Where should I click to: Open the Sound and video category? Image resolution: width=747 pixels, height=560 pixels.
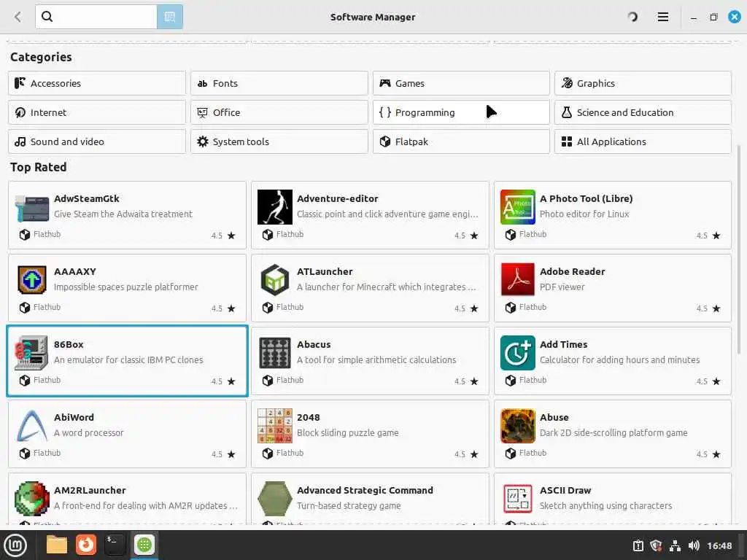coord(97,141)
